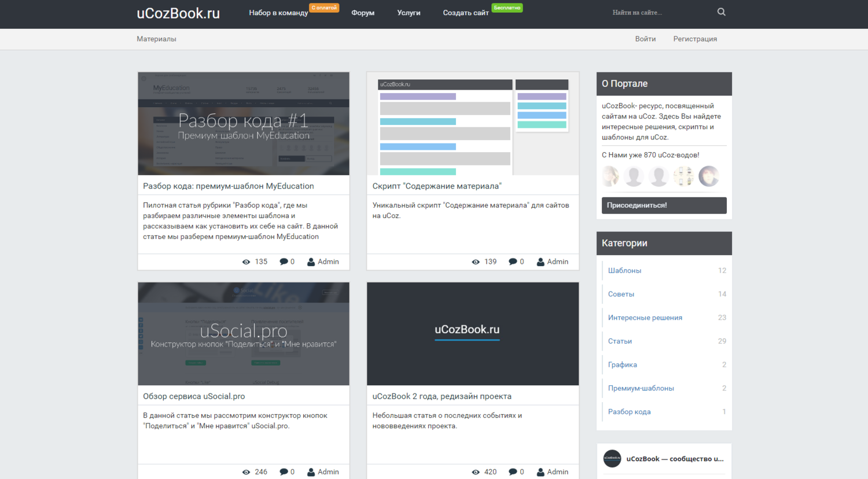This screenshot has height=479, width=868.
Task: Click comments icon on uSocial.pro card
Action: click(x=284, y=471)
